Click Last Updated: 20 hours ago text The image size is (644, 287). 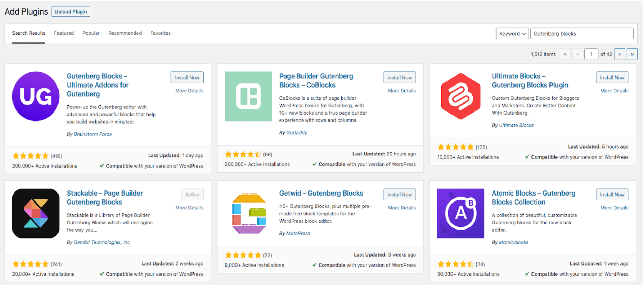click(x=384, y=154)
